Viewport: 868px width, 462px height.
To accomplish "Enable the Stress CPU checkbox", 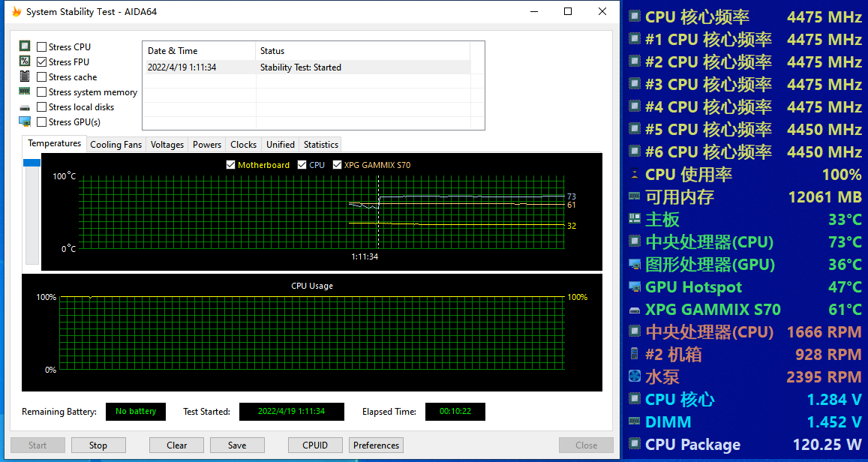I will (x=42, y=47).
